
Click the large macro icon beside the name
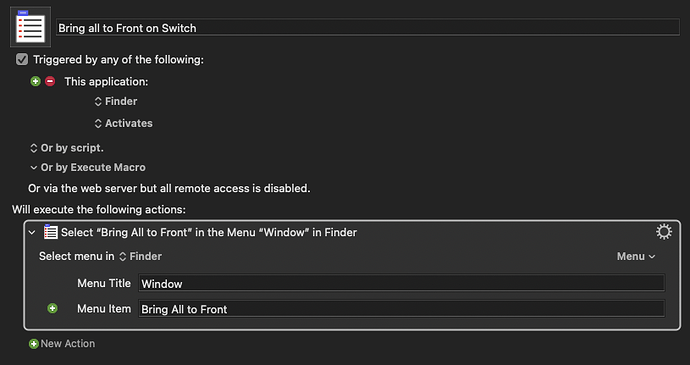tap(30, 27)
